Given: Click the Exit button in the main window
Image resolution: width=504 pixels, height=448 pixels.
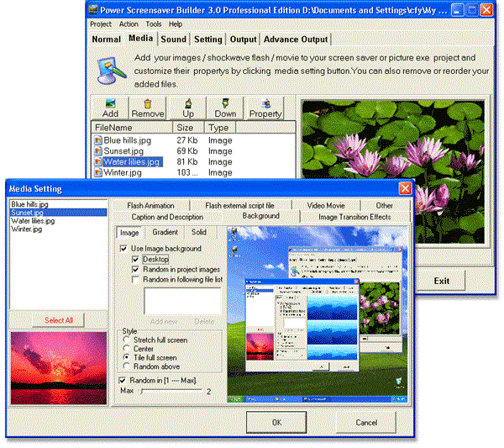Looking at the screenshot, I should [441, 281].
